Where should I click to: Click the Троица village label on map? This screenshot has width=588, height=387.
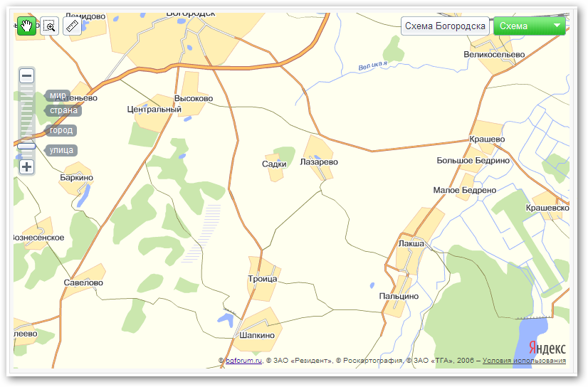pos(262,279)
